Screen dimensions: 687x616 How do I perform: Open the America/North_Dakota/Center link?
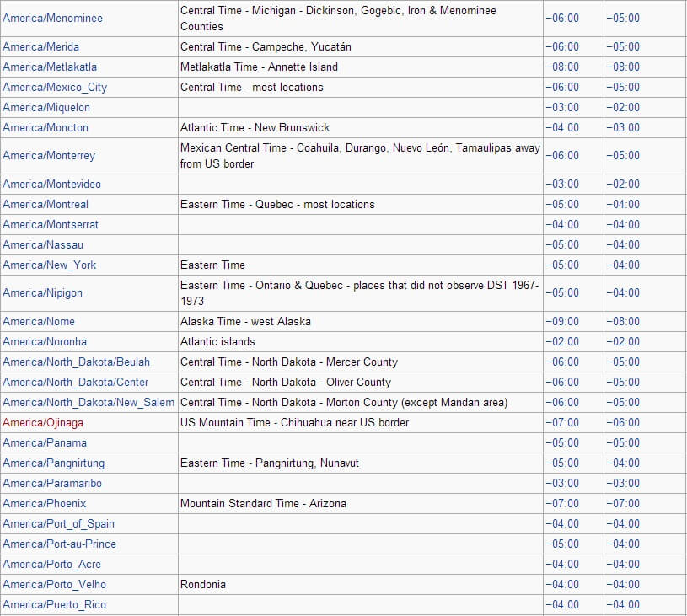(75, 382)
